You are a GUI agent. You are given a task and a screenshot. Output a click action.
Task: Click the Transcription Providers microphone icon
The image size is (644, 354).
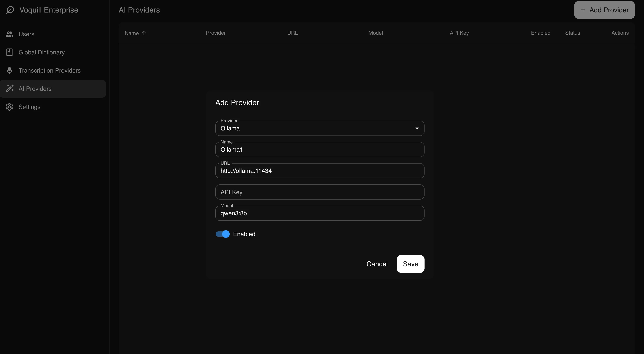(9, 70)
